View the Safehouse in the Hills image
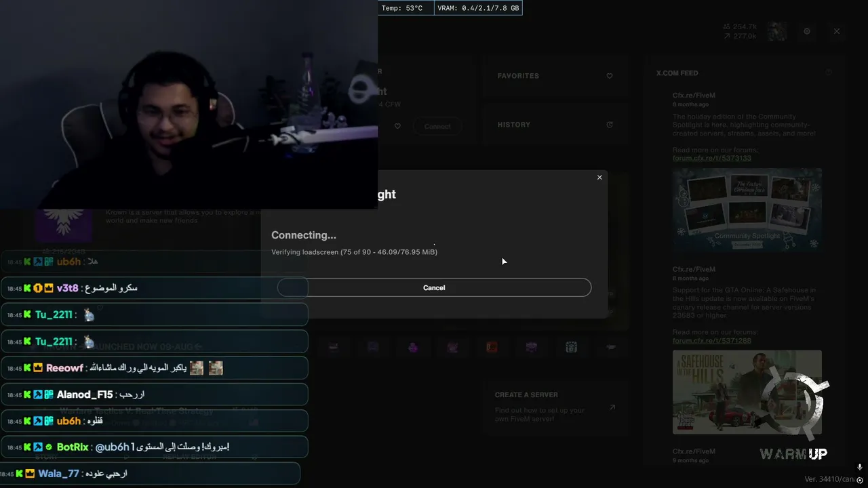 [x=747, y=392]
